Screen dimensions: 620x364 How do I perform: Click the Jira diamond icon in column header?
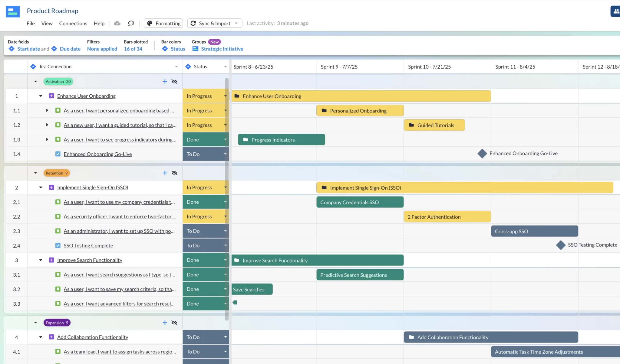tap(33, 67)
